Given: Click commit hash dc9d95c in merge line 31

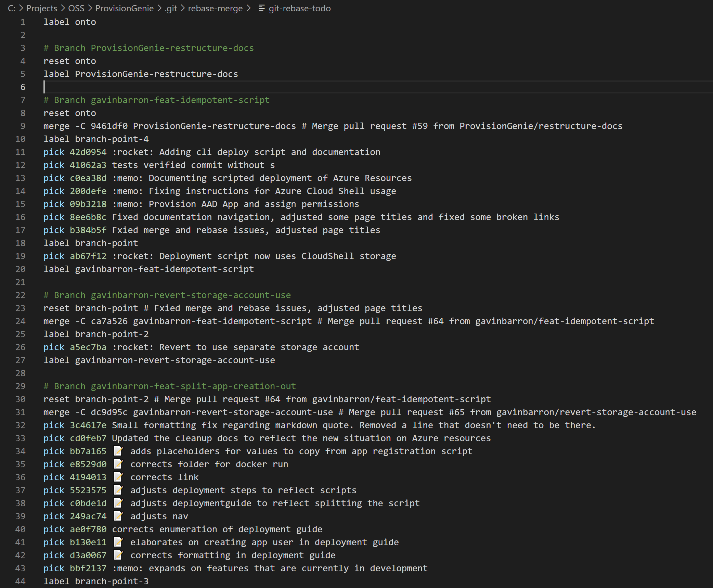Looking at the screenshot, I should (109, 412).
